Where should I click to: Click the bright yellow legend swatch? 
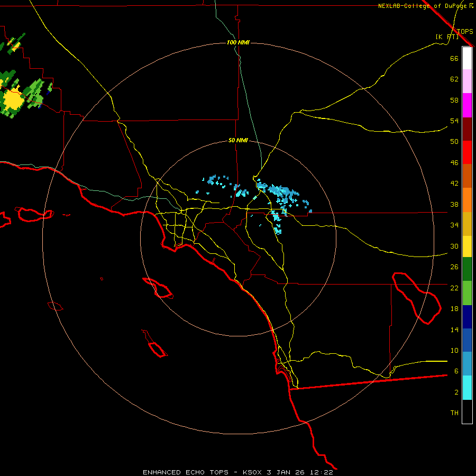467,246
